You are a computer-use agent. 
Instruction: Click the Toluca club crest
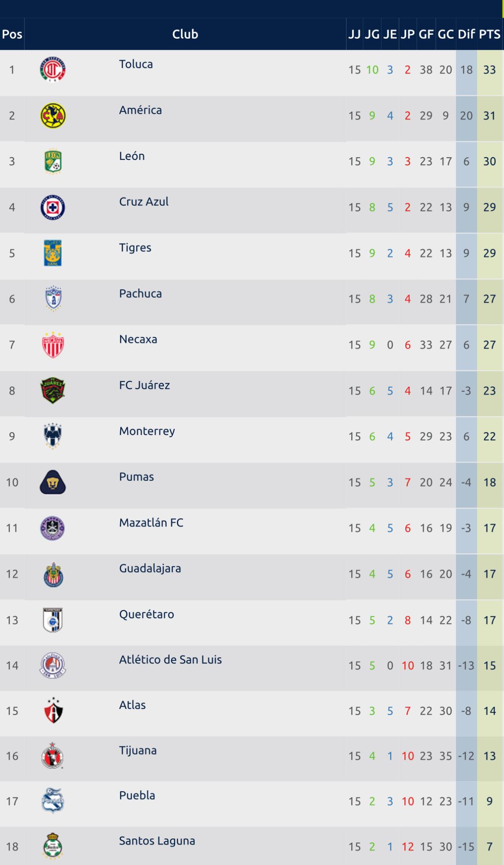click(x=53, y=70)
